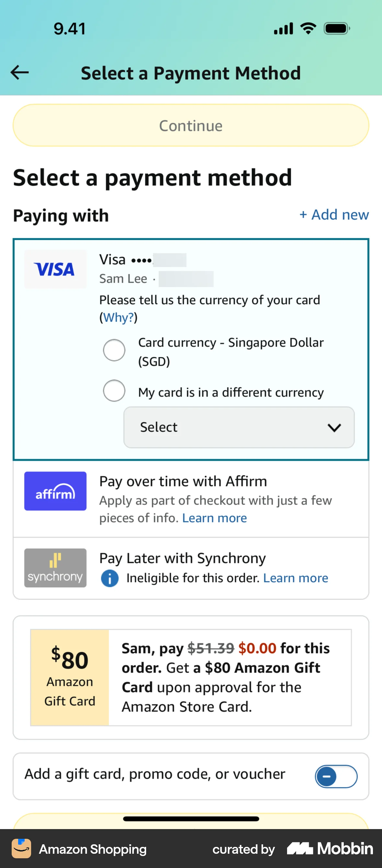This screenshot has height=868, width=382.
Task: Tap the battery indicator in status bar
Action: [x=336, y=28]
